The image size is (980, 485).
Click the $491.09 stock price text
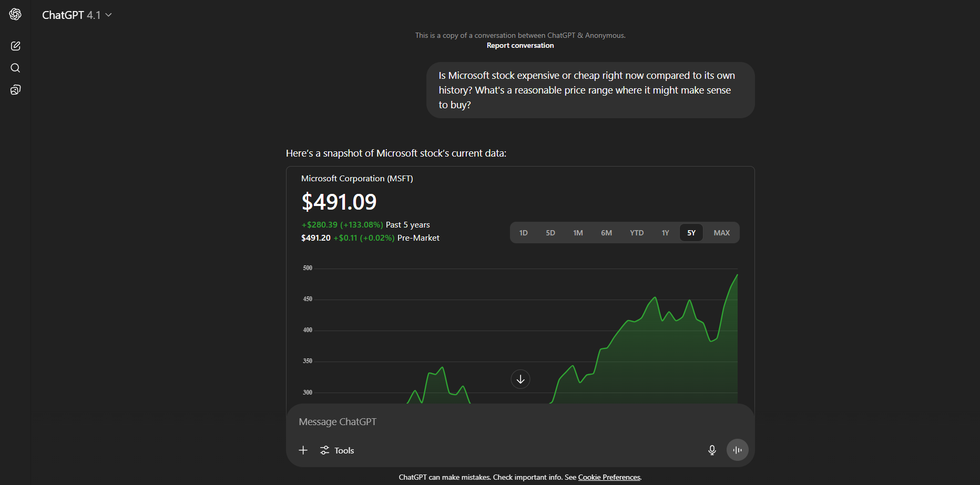tap(339, 202)
